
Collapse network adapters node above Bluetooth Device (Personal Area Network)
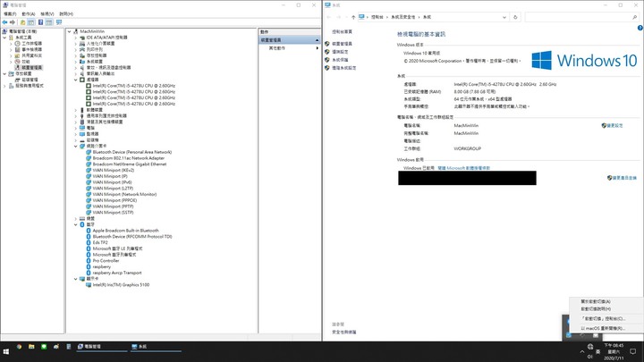[x=75, y=146]
